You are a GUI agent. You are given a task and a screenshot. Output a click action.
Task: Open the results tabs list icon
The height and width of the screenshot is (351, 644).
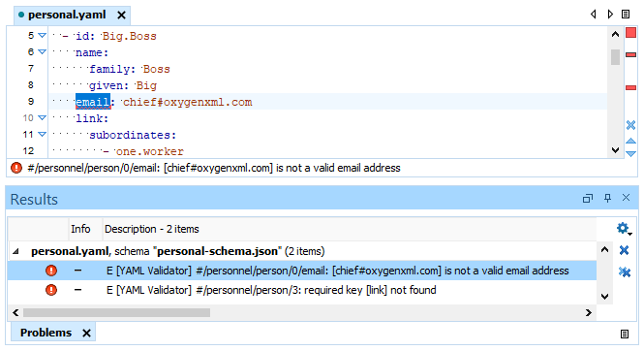(625, 335)
